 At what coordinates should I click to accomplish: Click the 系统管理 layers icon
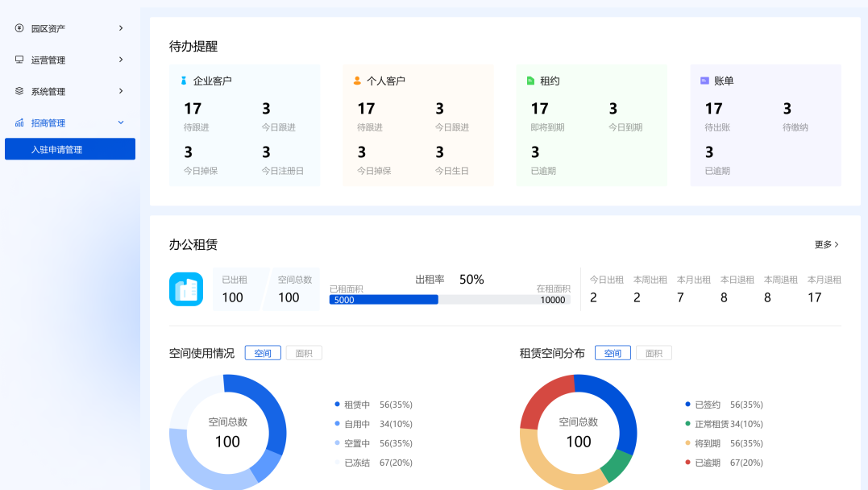point(19,91)
